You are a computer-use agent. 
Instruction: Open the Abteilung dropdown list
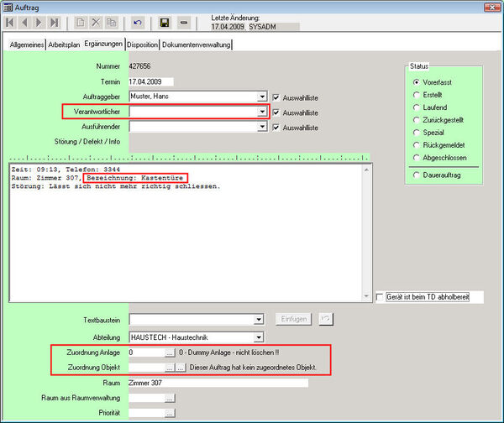(259, 337)
